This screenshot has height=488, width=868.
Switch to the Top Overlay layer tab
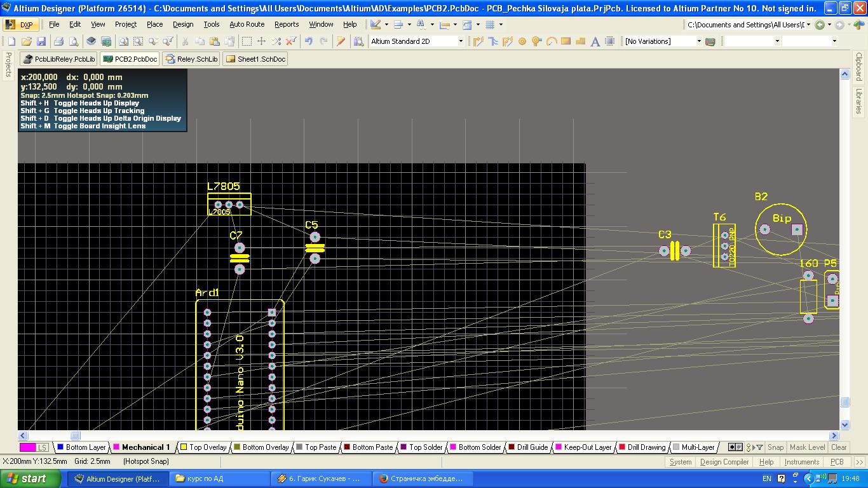tap(203, 447)
